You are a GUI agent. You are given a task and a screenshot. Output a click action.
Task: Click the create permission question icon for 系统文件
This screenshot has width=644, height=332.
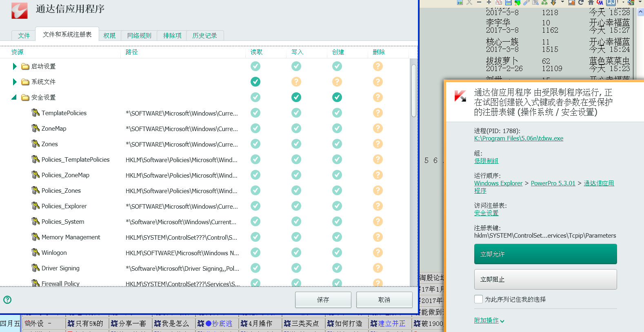point(337,82)
